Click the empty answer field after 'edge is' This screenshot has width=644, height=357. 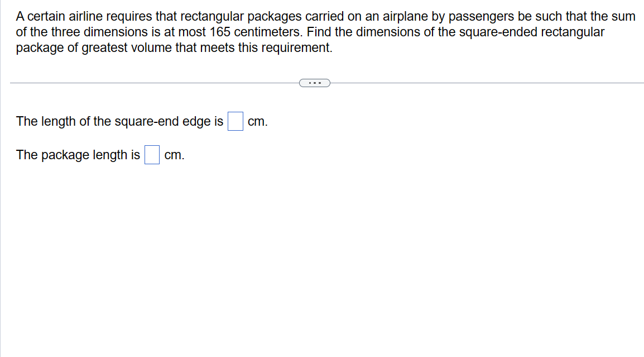[x=235, y=121]
